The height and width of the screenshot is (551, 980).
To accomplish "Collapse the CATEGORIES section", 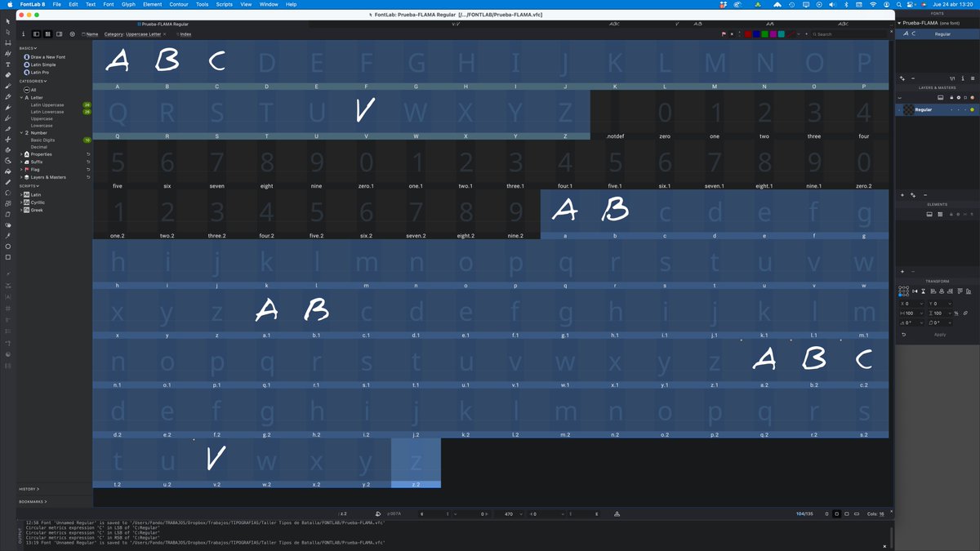I will [33, 82].
